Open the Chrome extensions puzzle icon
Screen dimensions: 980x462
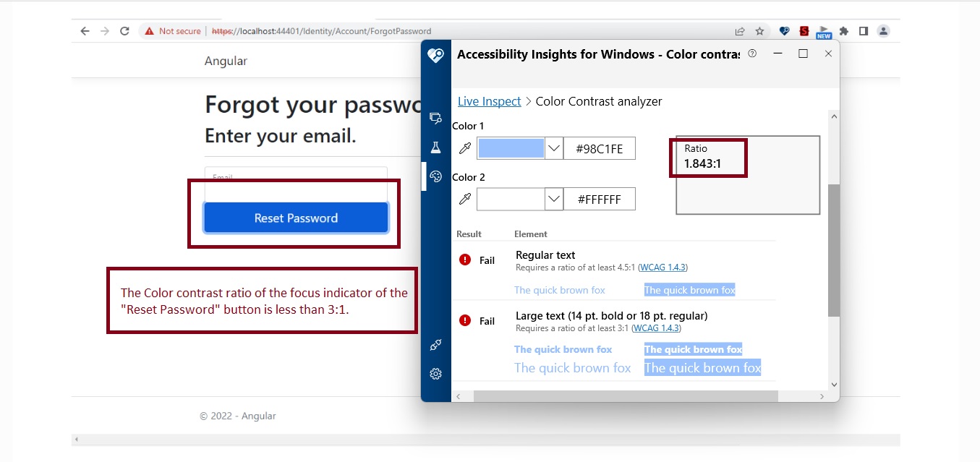pyautogui.click(x=845, y=31)
